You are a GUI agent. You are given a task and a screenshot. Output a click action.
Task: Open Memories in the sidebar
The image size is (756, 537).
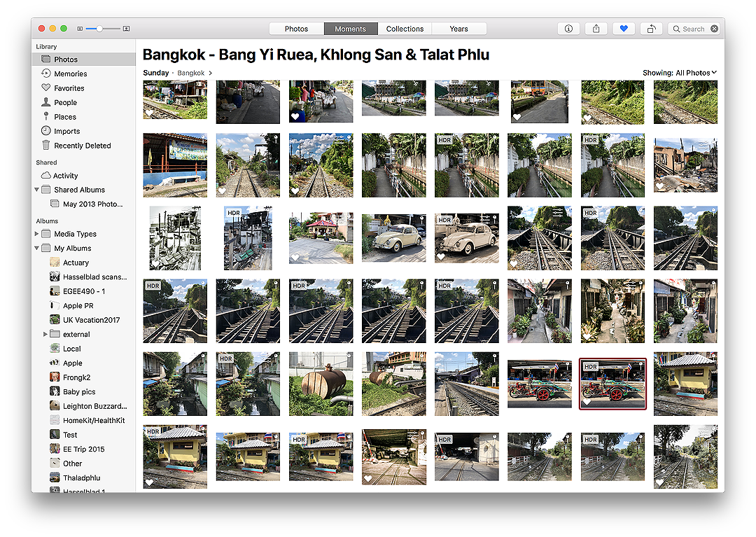(x=84, y=74)
